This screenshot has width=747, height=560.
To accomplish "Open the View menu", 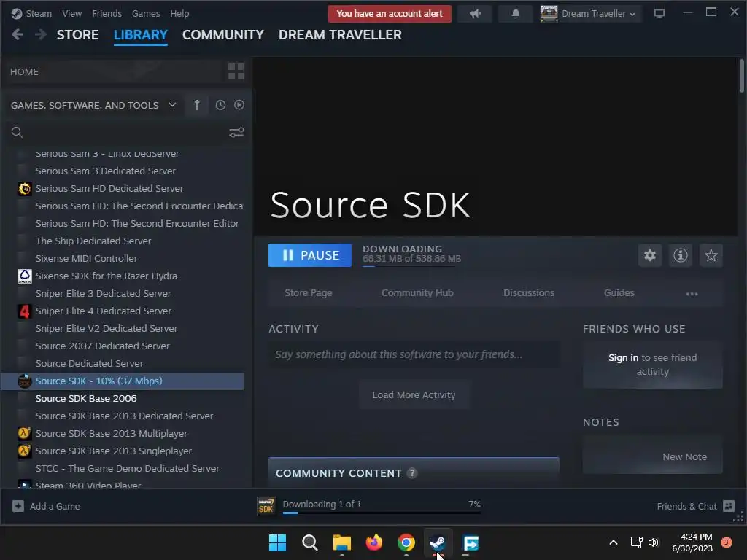I will click(x=71, y=14).
